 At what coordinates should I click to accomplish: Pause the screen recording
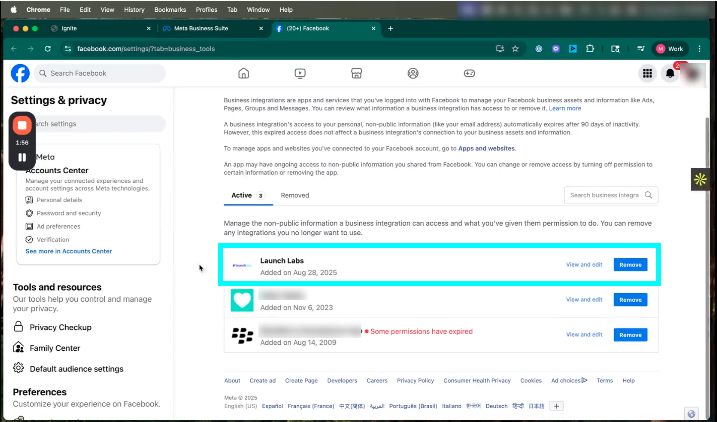pyautogui.click(x=22, y=157)
